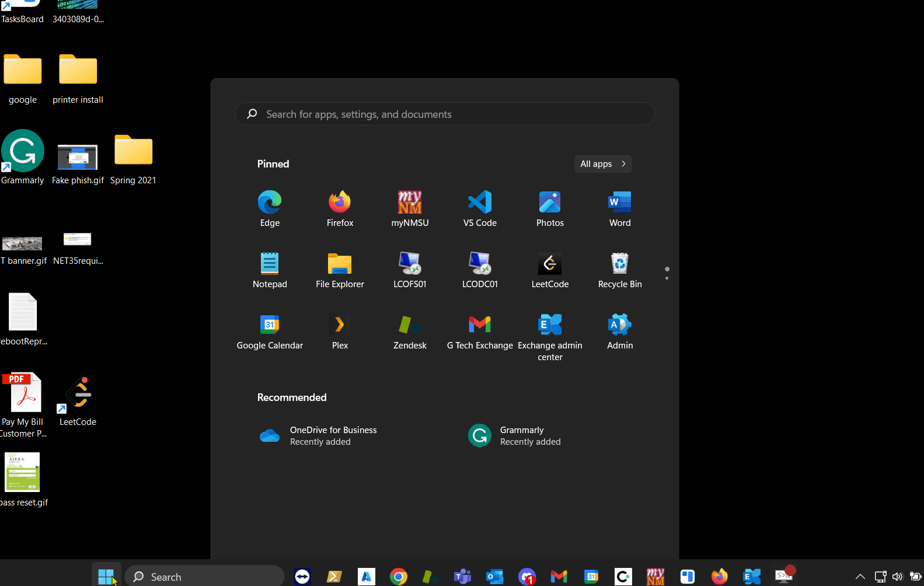Select the google folder on the desktop

23,79
